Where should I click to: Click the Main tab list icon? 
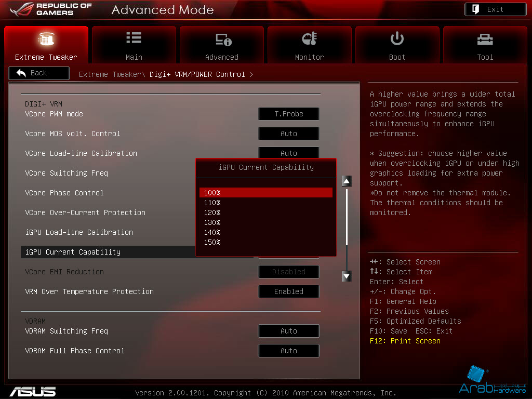tap(134, 38)
